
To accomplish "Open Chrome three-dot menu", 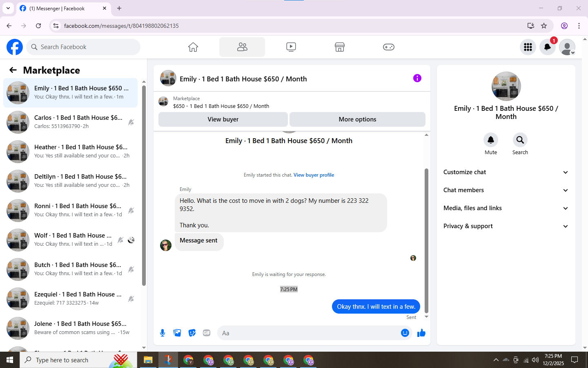I will (579, 26).
